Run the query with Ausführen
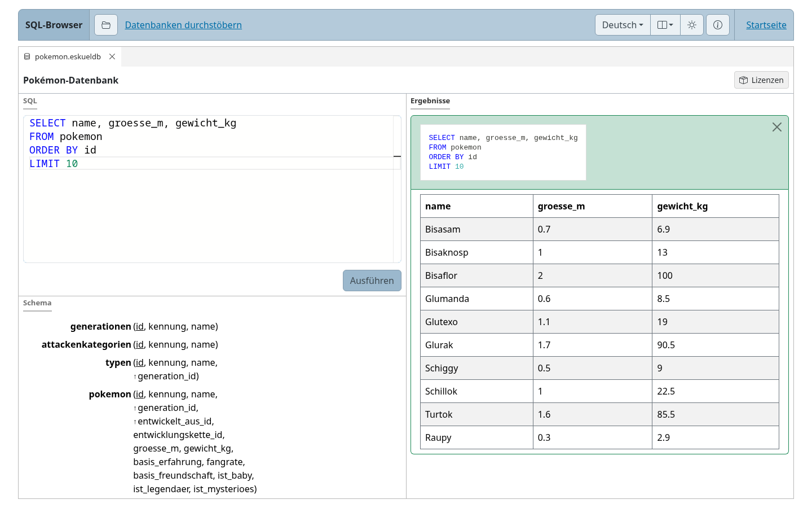This screenshot has width=812, height=508. (x=372, y=281)
